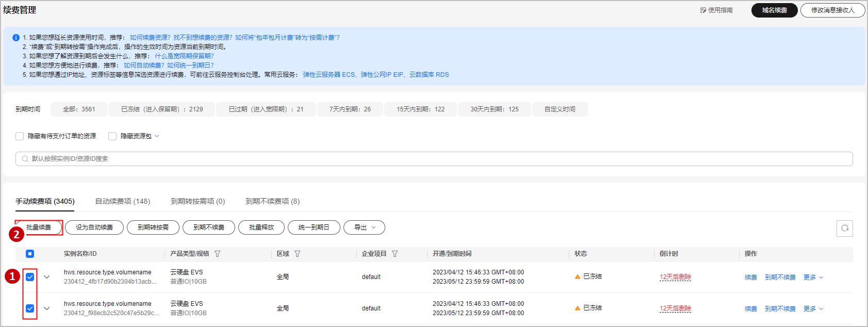Click the filter icon beside 区域 column
The width and height of the screenshot is (868, 327).
click(297, 254)
